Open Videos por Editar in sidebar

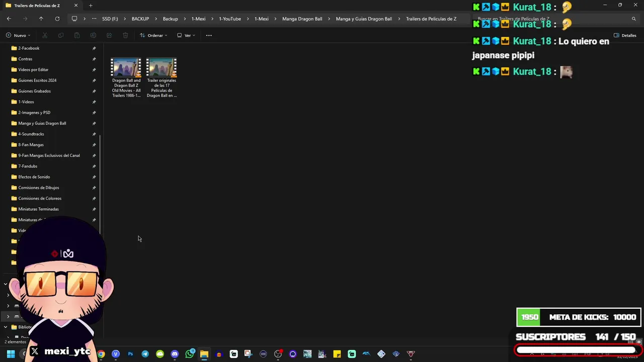pos(33,70)
